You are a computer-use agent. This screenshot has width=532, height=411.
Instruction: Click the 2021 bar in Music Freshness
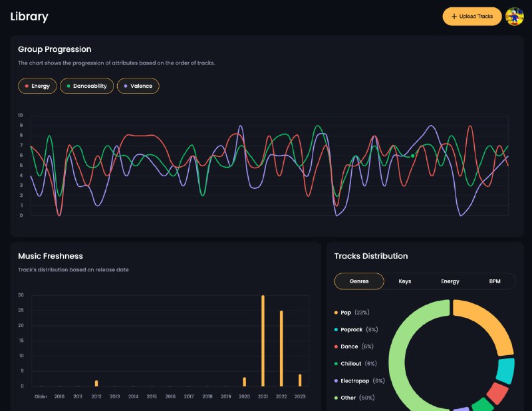tap(263, 341)
